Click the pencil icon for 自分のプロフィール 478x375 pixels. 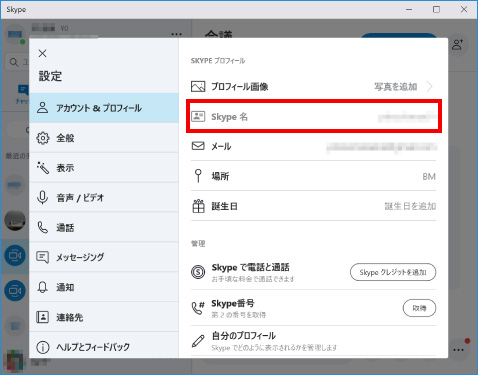198,341
